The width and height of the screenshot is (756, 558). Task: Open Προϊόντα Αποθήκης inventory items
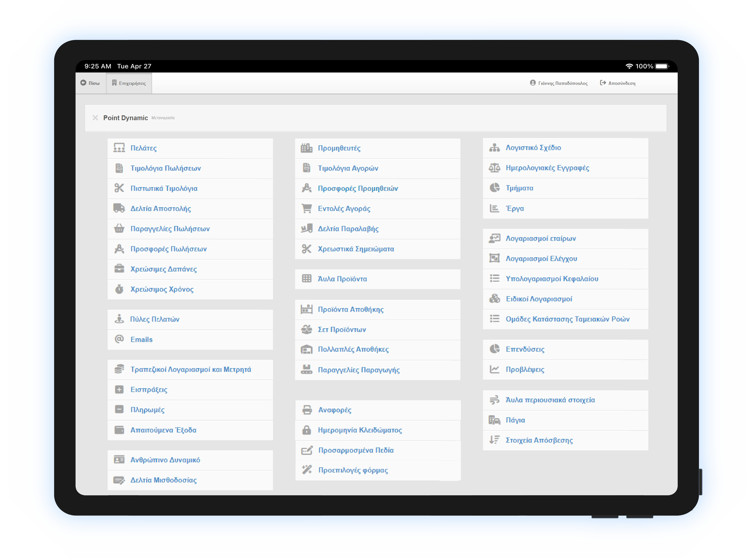[350, 309]
